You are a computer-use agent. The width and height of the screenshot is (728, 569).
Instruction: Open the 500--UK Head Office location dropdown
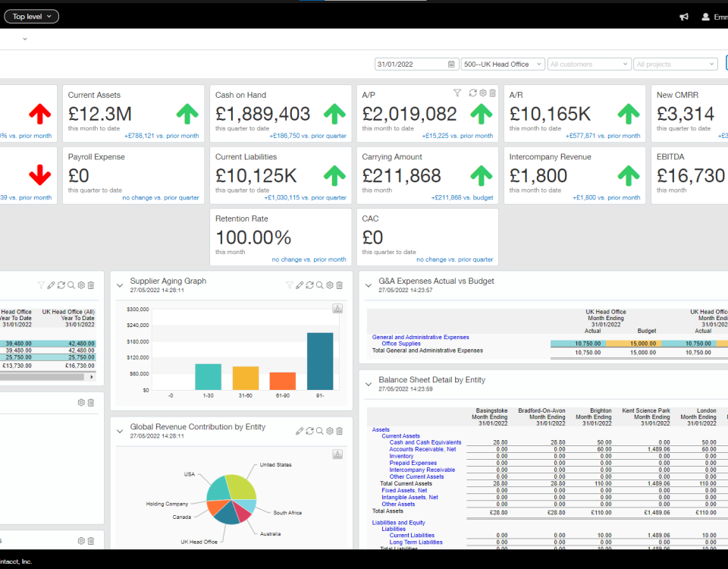tap(503, 64)
